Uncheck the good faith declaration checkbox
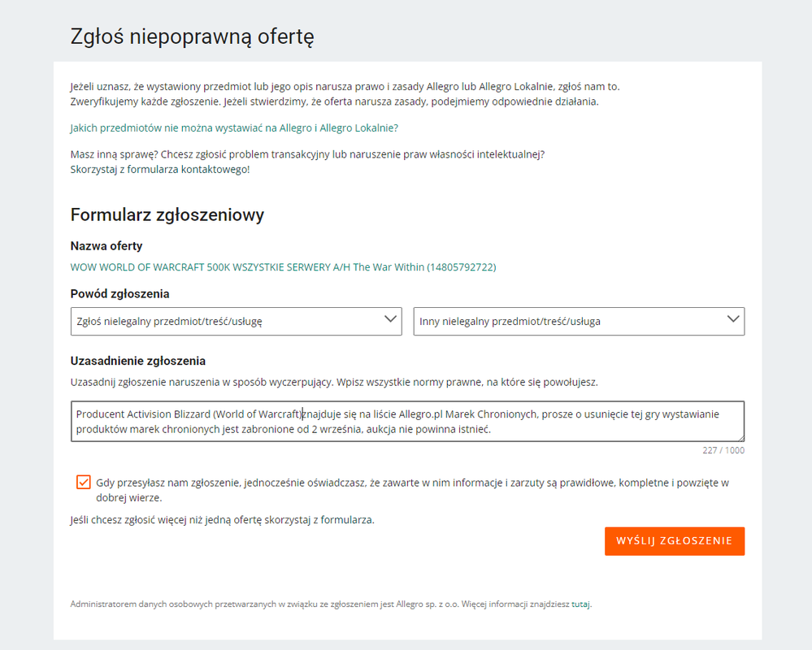The width and height of the screenshot is (812, 650). (84, 483)
